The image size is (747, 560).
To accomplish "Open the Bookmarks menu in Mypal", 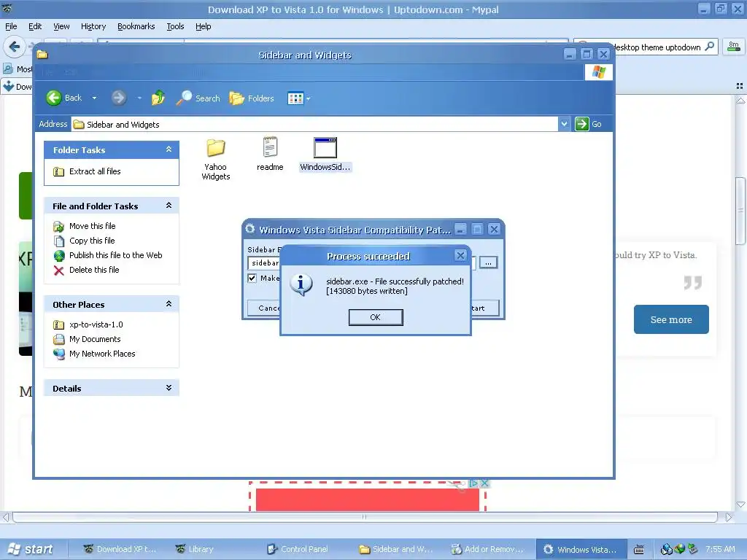I will pyautogui.click(x=136, y=27).
